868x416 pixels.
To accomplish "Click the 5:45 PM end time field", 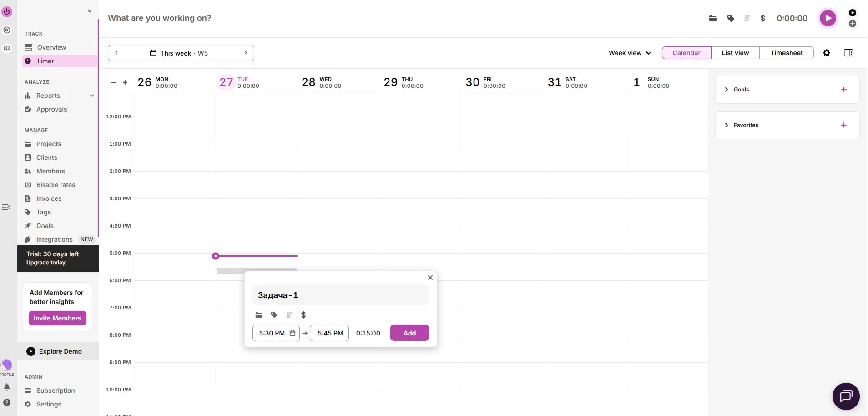I will coord(330,333).
